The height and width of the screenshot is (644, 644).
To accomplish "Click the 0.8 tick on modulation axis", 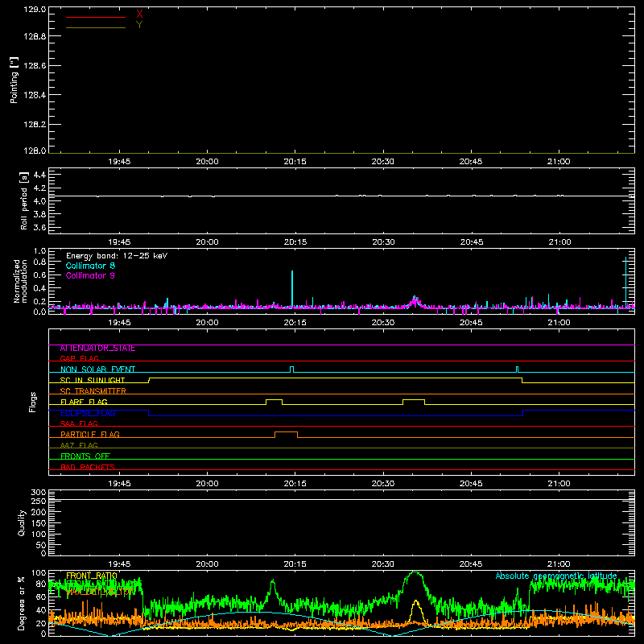I will pos(39,262).
